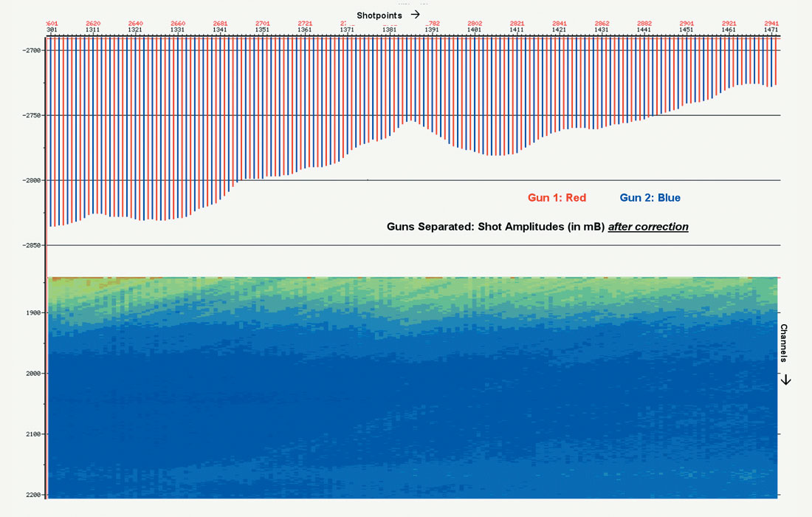This screenshot has width=812, height=517.
Task: Click the black shot number 1341
Action: point(219,30)
